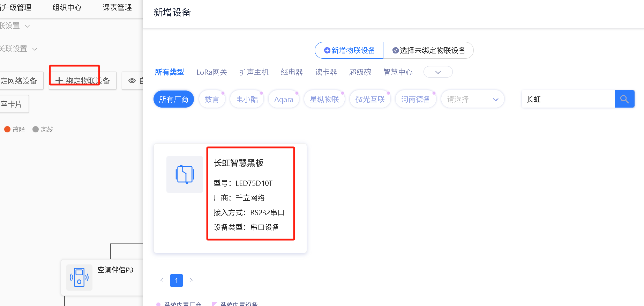
Task: Open the 课表管理 menu
Action: coord(117,7)
